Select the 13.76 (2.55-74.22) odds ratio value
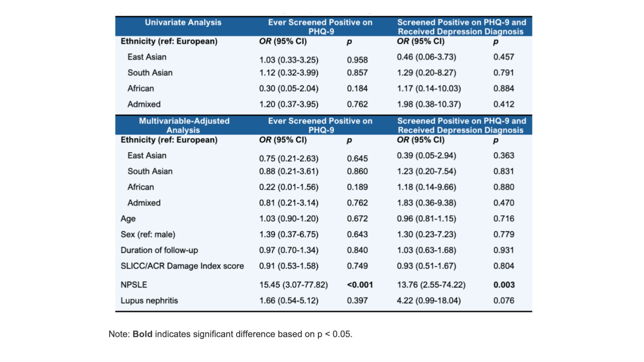Viewport: 644px width, 362px height. coord(431,285)
